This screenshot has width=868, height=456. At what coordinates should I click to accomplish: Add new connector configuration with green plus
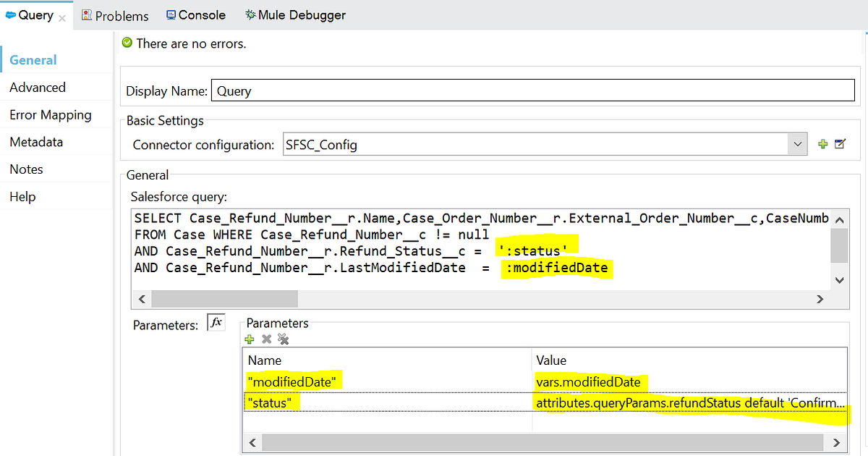tap(822, 144)
